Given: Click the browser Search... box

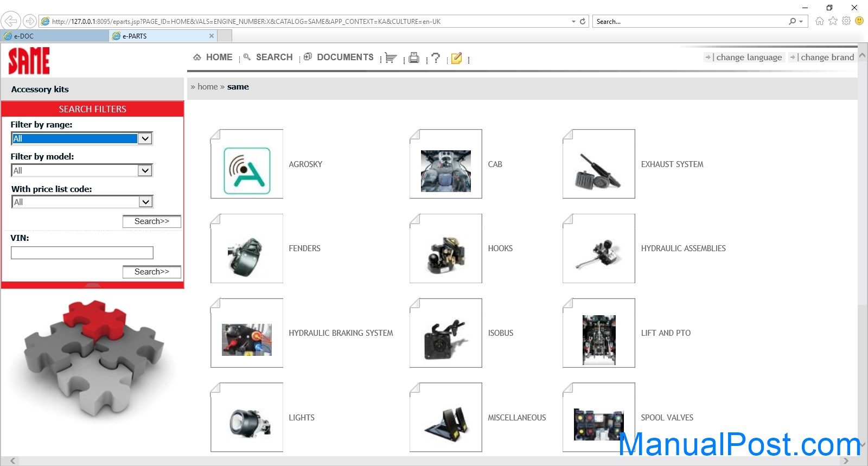Looking at the screenshot, I should [689, 22].
